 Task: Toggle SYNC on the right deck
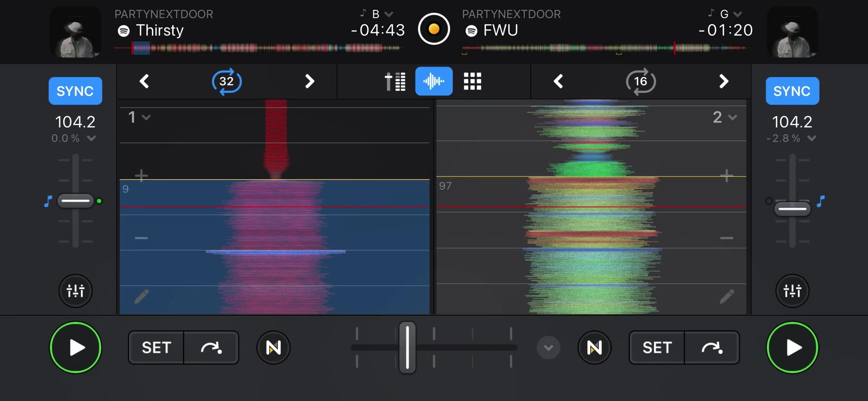coord(792,91)
